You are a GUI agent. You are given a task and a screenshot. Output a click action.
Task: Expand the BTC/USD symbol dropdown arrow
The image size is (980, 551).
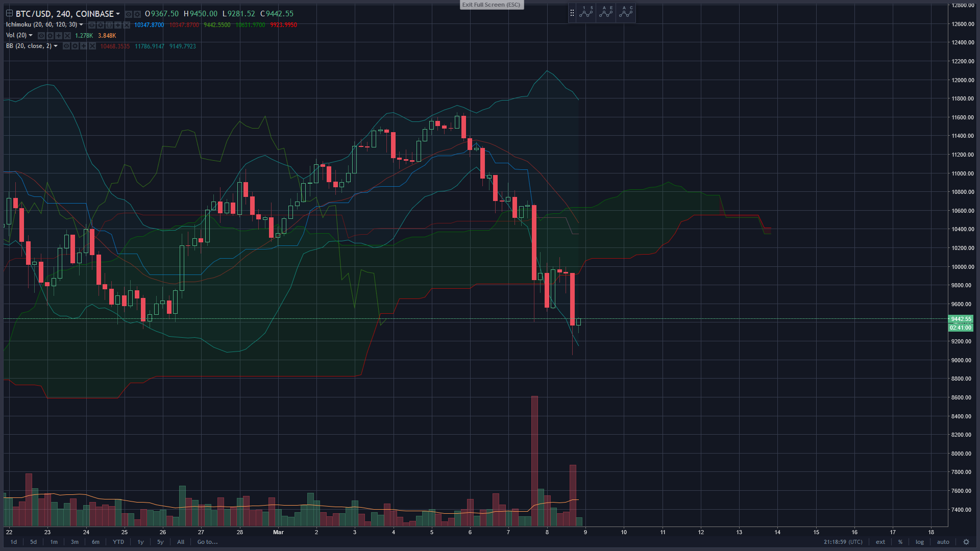[118, 14]
